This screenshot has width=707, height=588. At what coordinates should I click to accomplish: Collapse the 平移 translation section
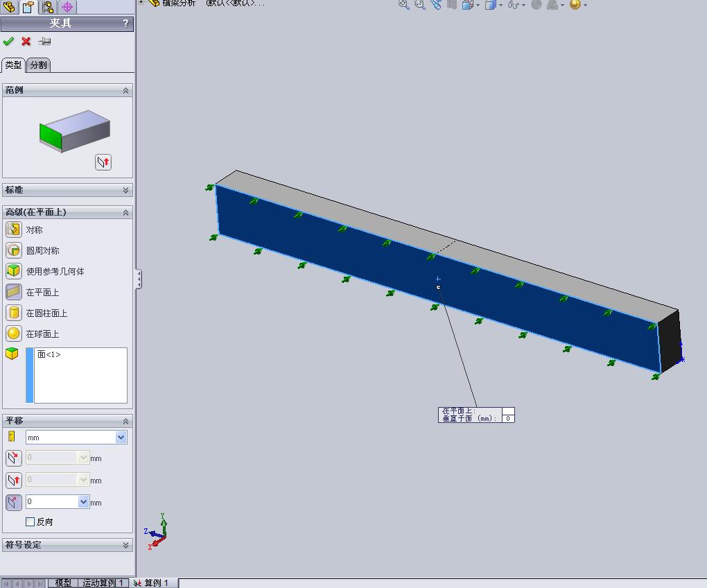click(125, 421)
